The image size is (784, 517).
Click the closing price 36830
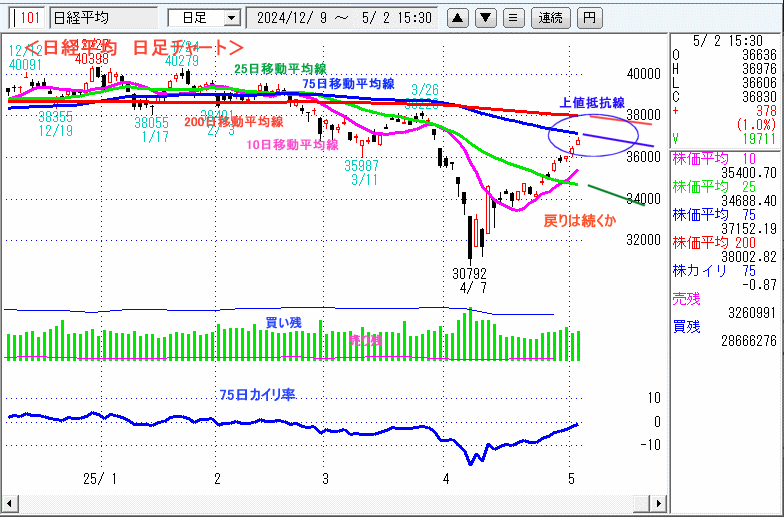pos(759,97)
